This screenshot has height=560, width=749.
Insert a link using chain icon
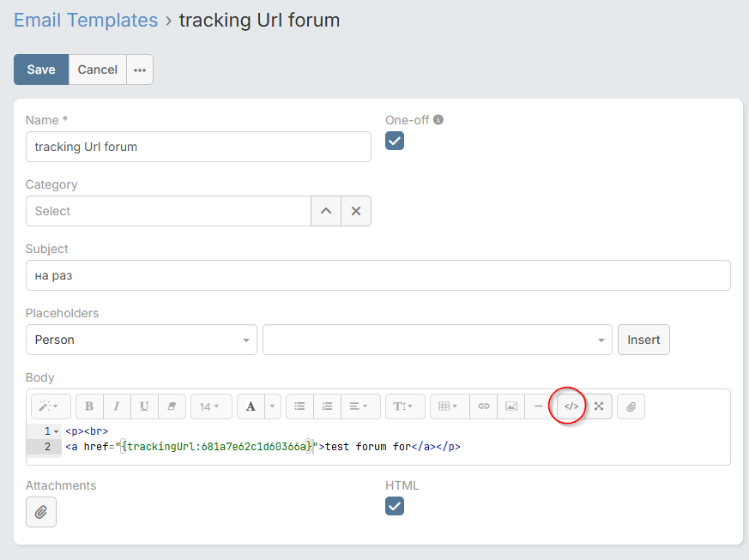[484, 406]
